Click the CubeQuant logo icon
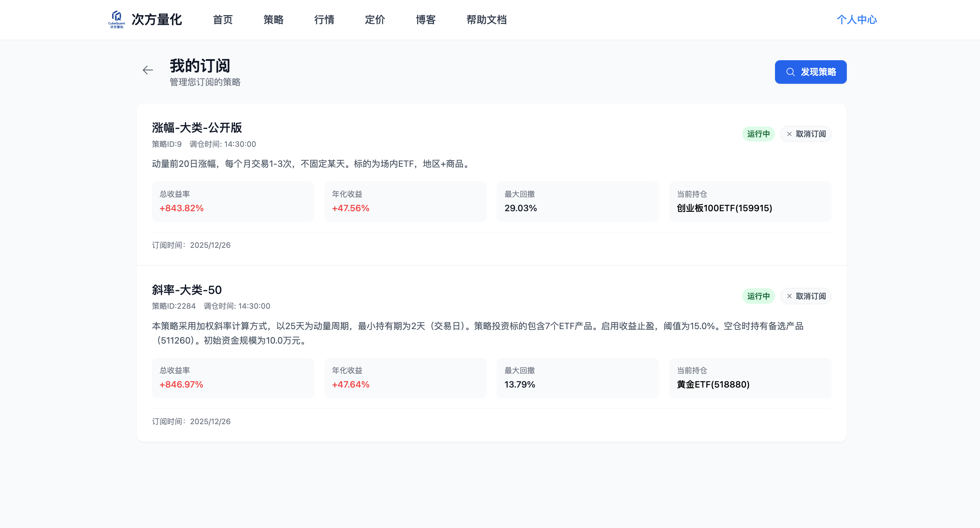This screenshot has width=980, height=528. point(117,19)
